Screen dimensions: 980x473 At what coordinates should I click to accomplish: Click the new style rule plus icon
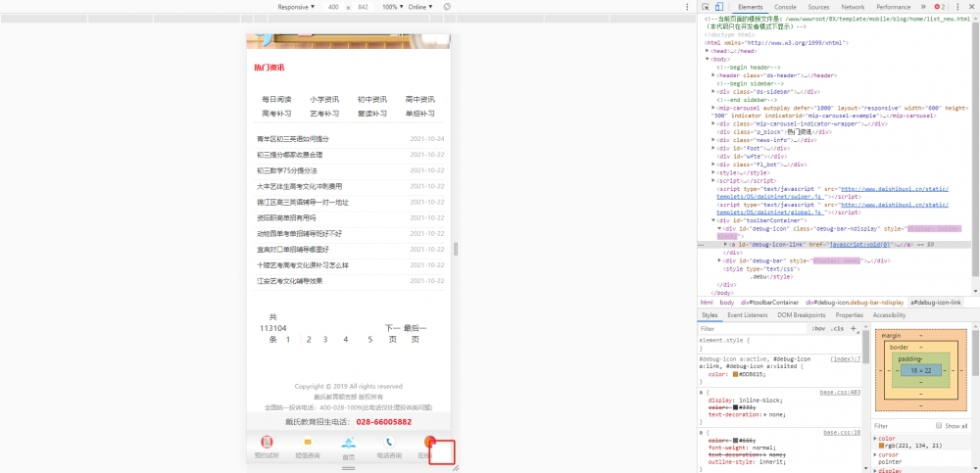click(854, 328)
